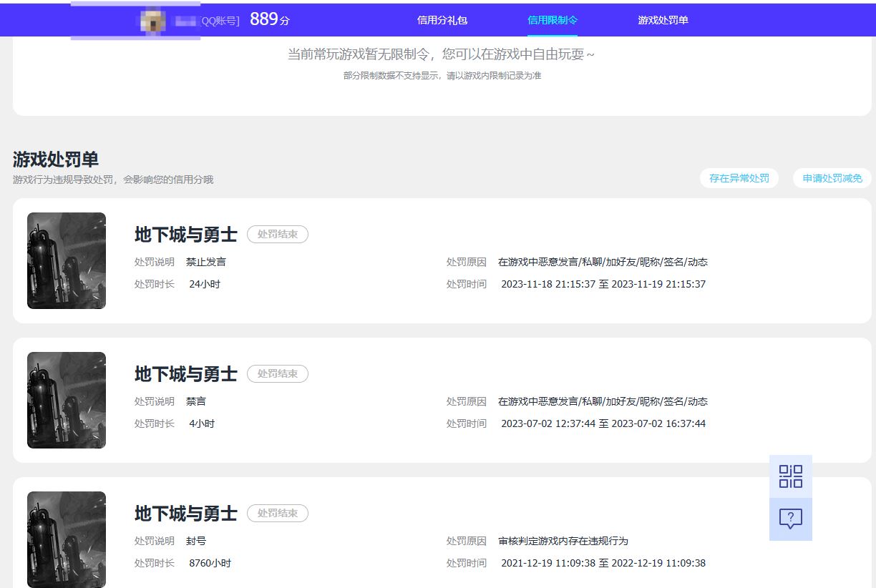Viewport: 876px width, 588px height.
Task: Click 地下城与勇士 title in the 禁止发言 record
Action: click(x=186, y=235)
